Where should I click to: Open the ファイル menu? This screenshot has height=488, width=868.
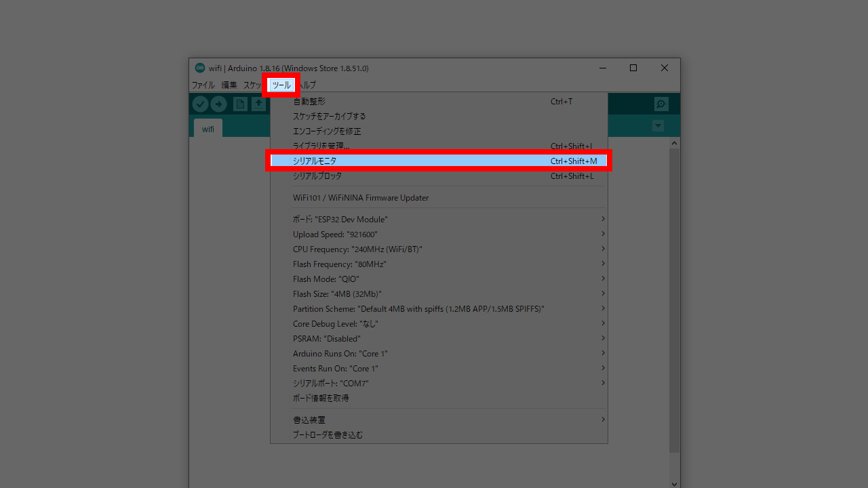(x=203, y=85)
